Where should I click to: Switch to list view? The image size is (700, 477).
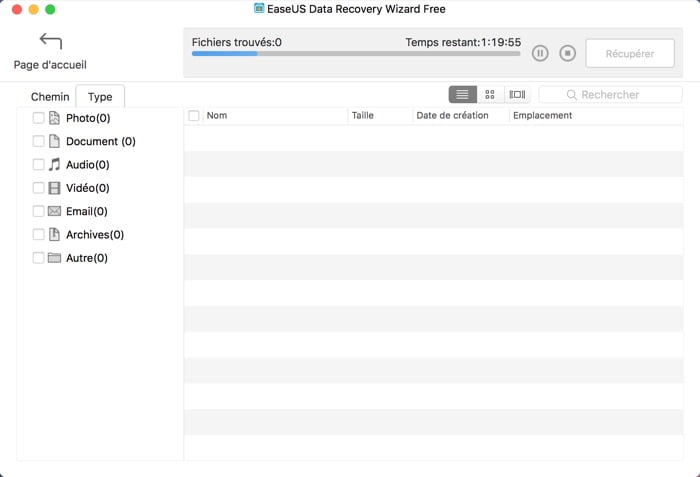462,95
